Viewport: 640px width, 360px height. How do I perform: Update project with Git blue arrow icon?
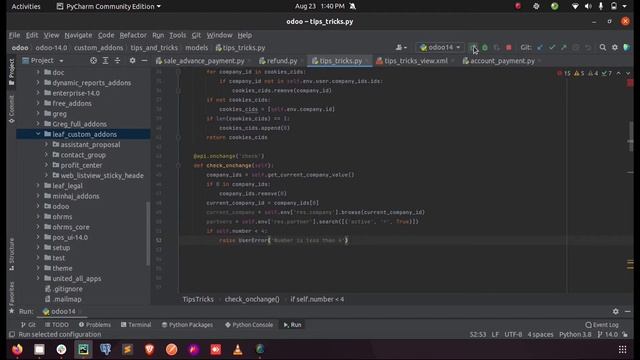540,48
